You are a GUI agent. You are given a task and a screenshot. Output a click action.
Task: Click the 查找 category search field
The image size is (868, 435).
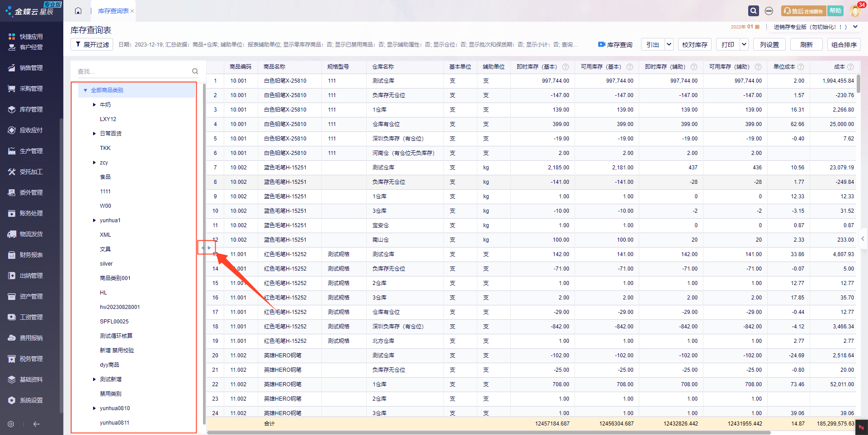coord(134,71)
